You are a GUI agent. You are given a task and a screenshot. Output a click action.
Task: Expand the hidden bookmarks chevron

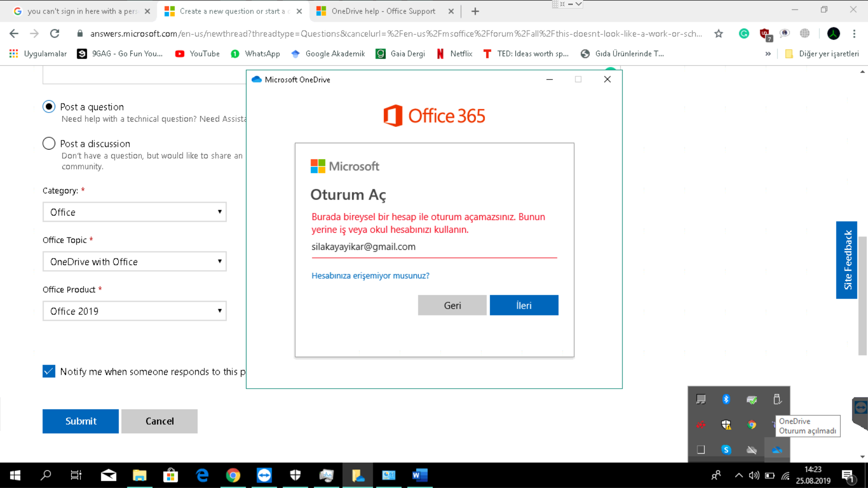pyautogui.click(x=768, y=54)
